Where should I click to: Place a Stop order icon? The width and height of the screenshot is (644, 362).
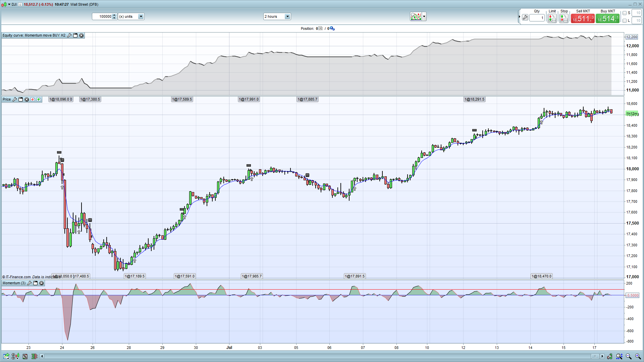[564, 18]
